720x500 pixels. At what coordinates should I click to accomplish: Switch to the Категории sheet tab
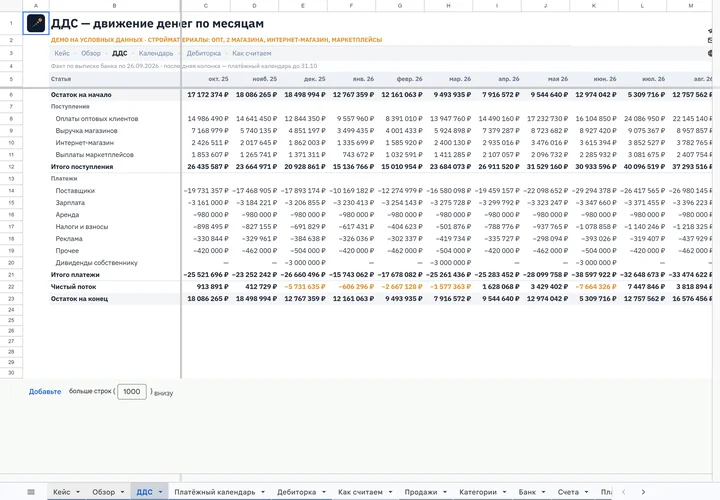click(478, 492)
